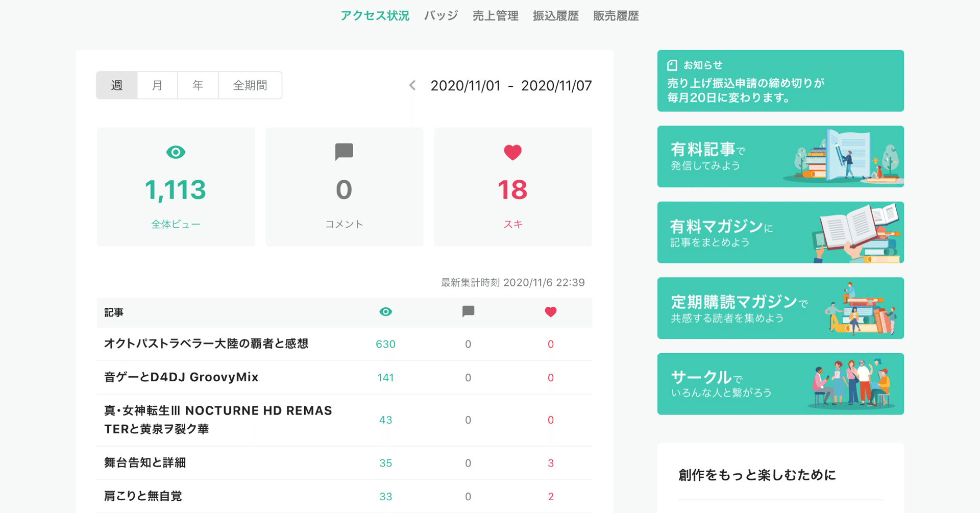Open the お知らせ deadline notice banner
980x513 pixels.
point(780,81)
